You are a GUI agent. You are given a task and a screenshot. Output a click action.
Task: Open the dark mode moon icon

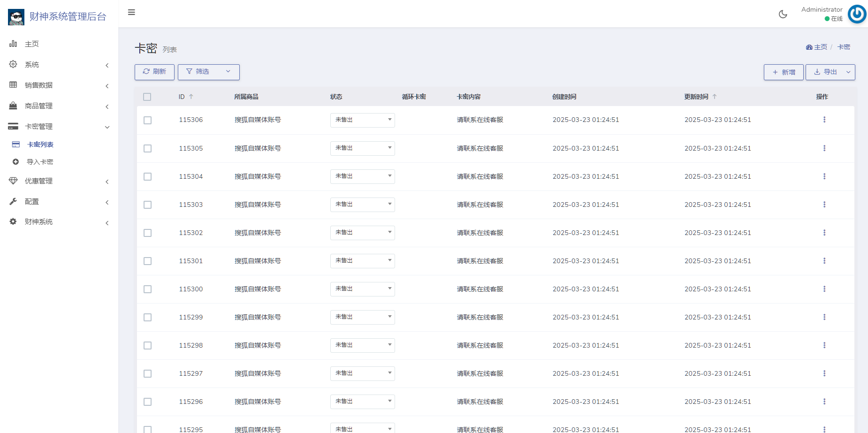click(782, 14)
